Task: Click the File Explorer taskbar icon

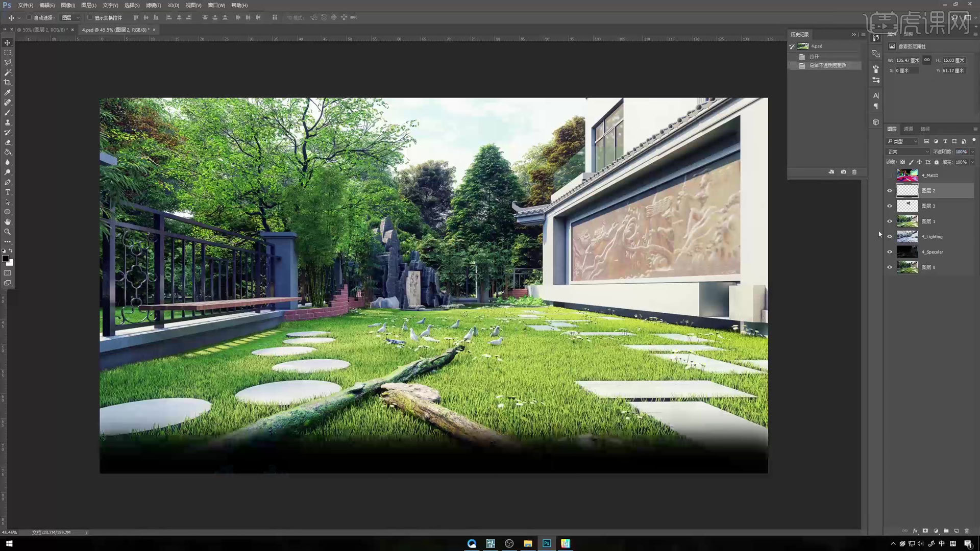Action: pyautogui.click(x=528, y=543)
